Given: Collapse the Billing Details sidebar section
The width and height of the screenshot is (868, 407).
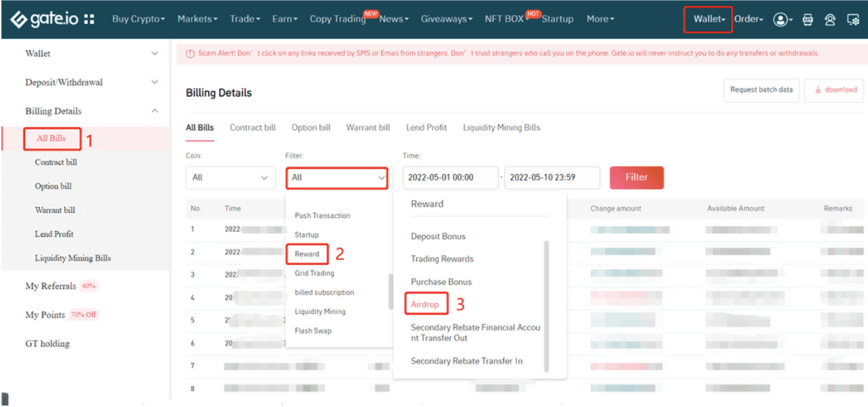Looking at the screenshot, I should coord(154,111).
